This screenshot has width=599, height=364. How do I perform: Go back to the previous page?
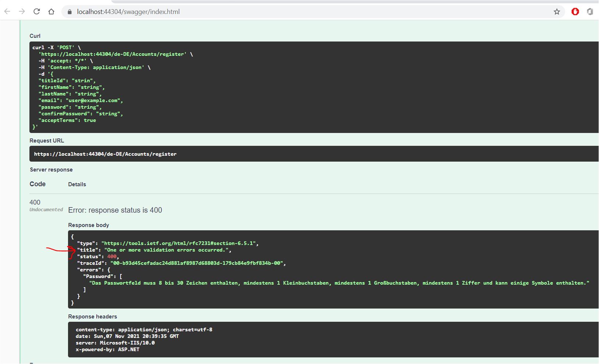point(7,12)
